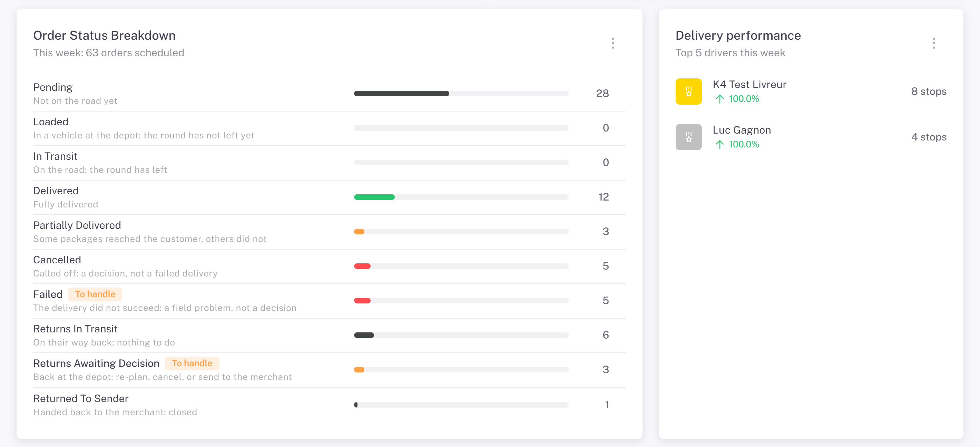This screenshot has width=980, height=447.
Task: Select the In Transit empty progress bar
Action: (461, 163)
